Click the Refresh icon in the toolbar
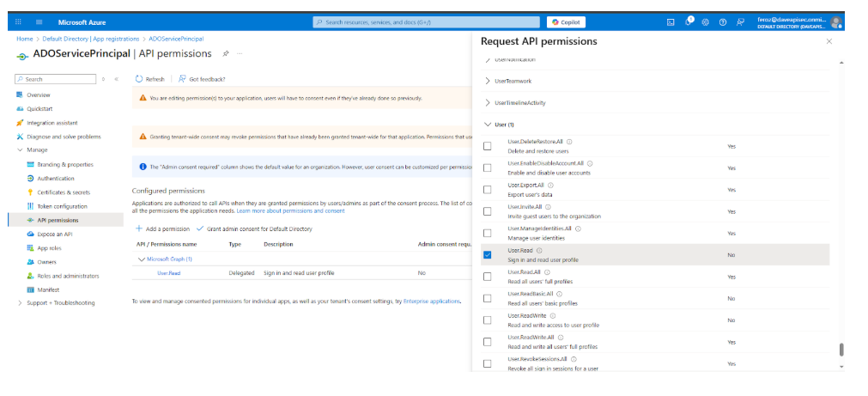 (139, 78)
